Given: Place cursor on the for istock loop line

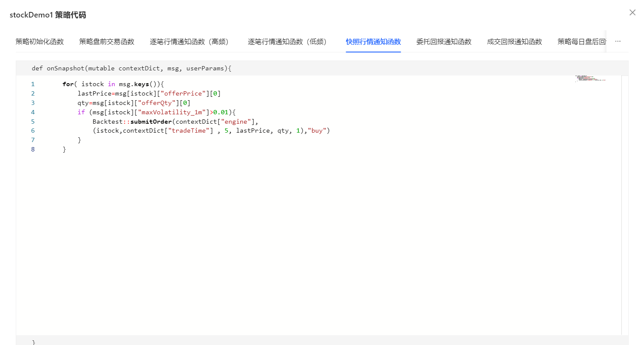Looking at the screenshot, I should pyautogui.click(x=113, y=84).
